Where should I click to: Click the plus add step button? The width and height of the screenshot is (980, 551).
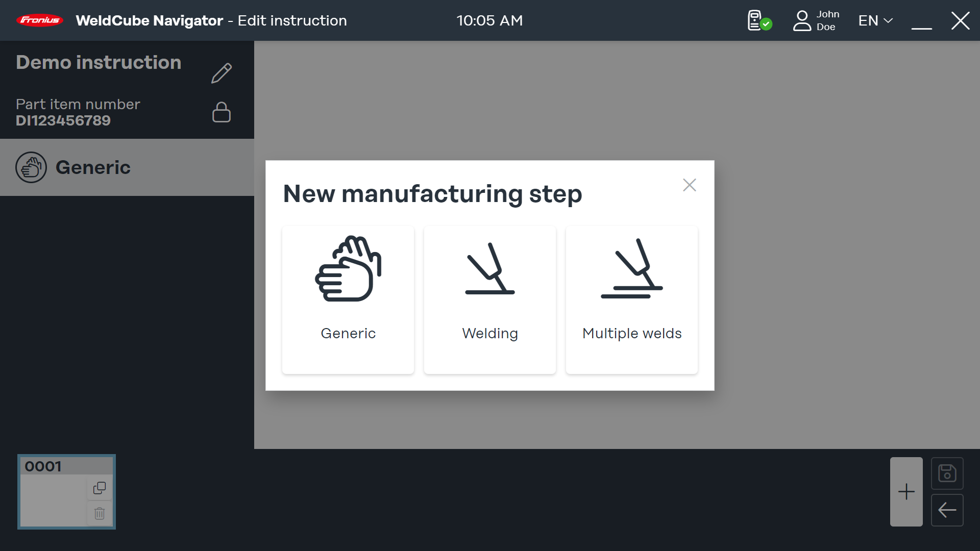tap(906, 492)
